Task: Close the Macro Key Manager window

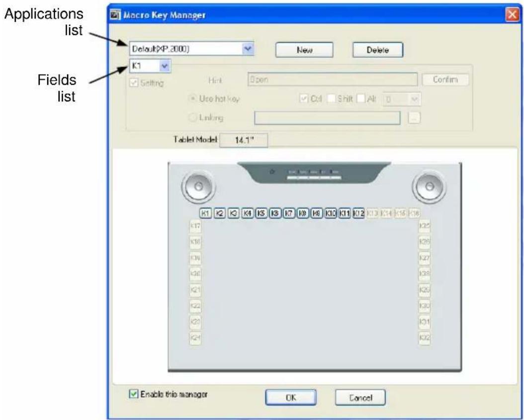Action: pos(512,15)
